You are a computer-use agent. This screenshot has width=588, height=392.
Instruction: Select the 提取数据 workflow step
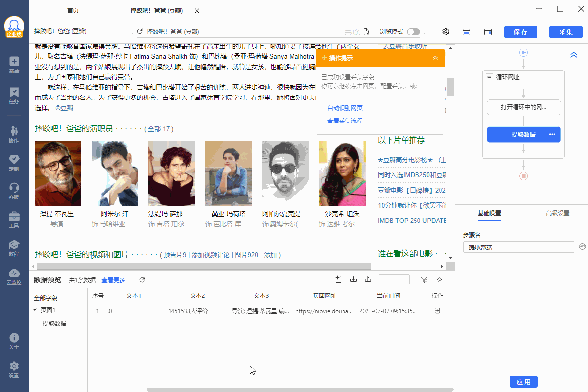click(x=523, y=135)
